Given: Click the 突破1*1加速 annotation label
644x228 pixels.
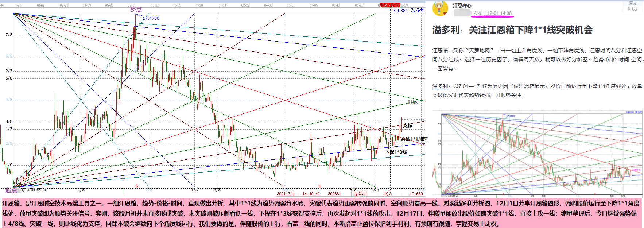Looking at the screenshot, I should pyautogui.click(x=414, y=139).
